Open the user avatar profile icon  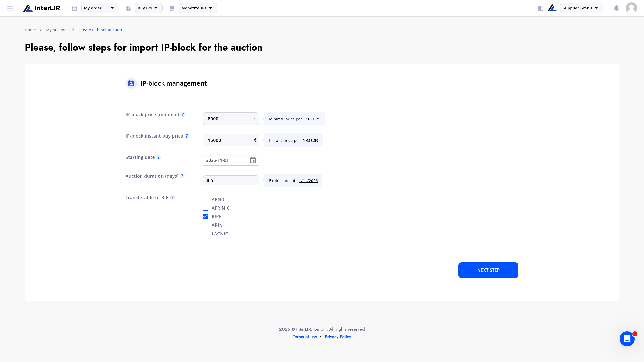(x=631, y=8)
